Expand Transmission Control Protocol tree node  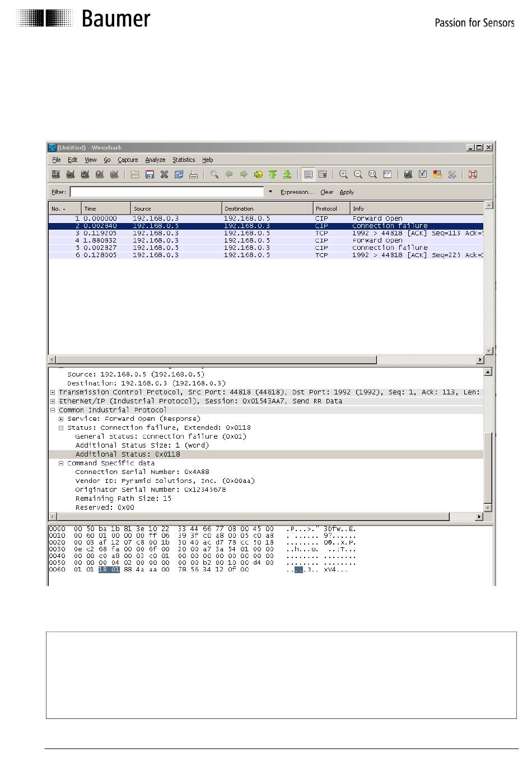tap(53, 393)
